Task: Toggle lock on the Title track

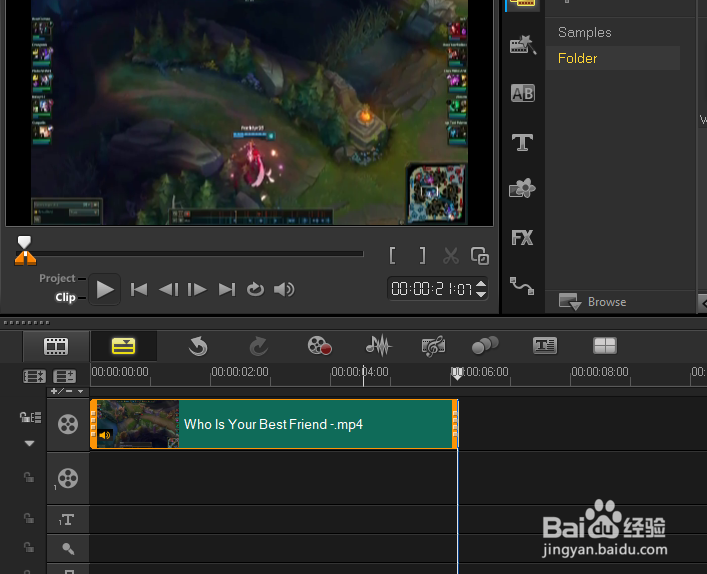Action: 29,518
